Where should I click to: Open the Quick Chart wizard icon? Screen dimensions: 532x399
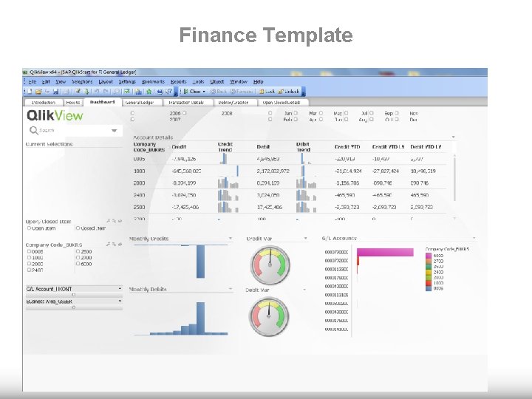click(x=138, y=92)
